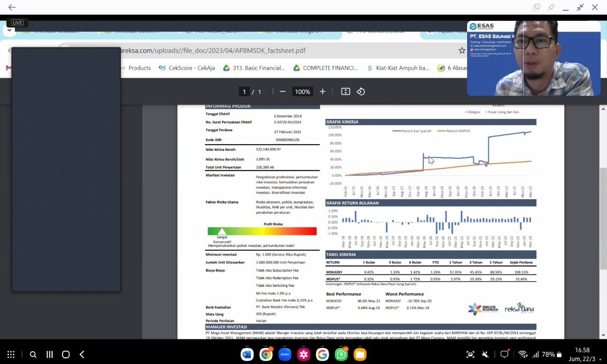Open the CekScore - CekAja bookmark

click(187, 68)
